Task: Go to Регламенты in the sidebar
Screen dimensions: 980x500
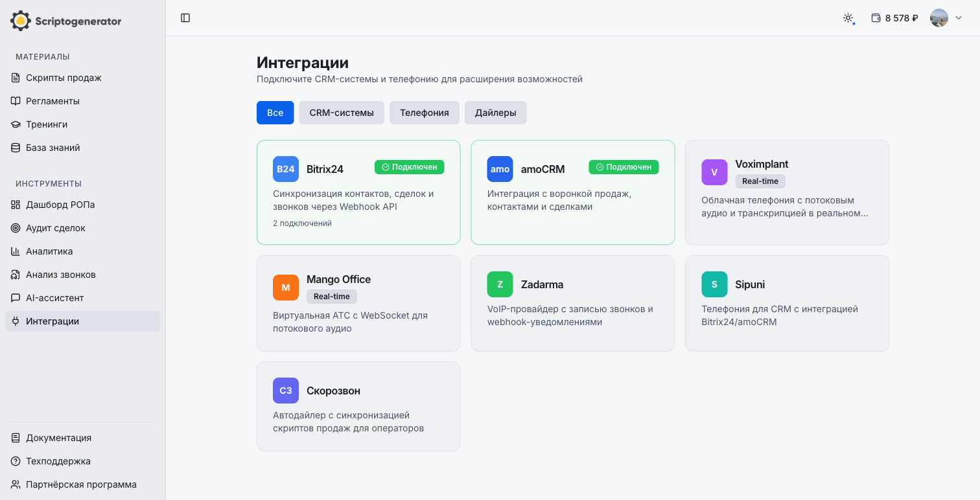Action: click(x=82, y=101)
